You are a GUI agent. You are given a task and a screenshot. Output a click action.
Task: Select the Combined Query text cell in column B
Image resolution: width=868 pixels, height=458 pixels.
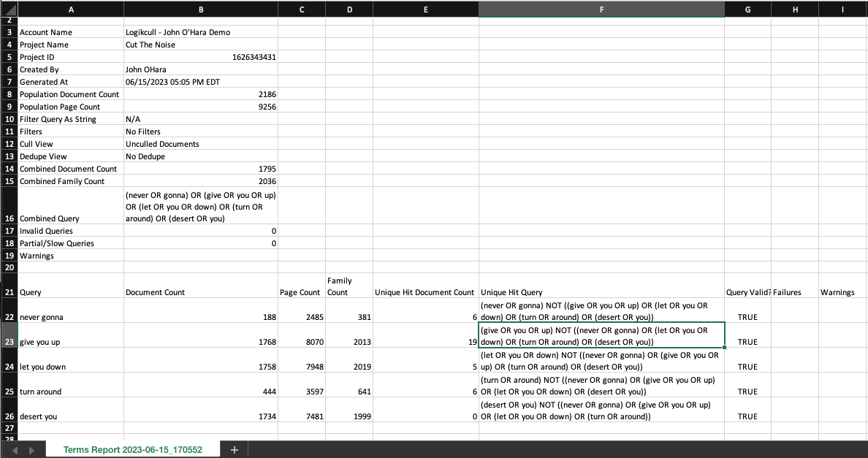pos(201,206)
